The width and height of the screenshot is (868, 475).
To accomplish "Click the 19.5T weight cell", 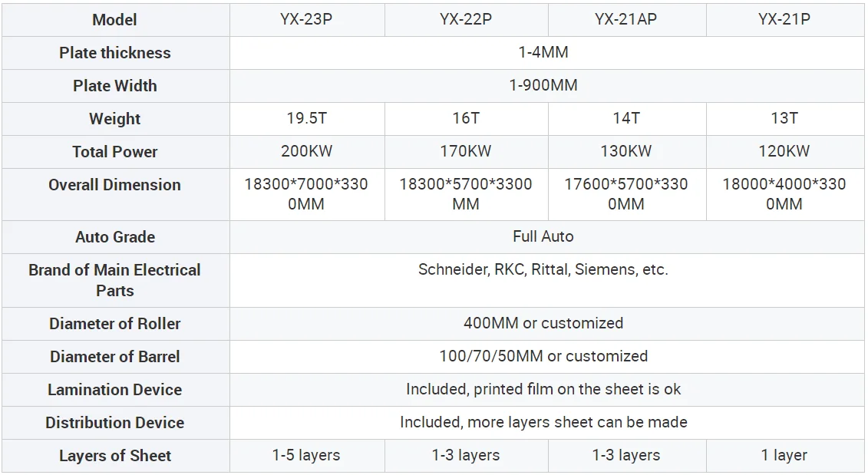I will 306,118.
